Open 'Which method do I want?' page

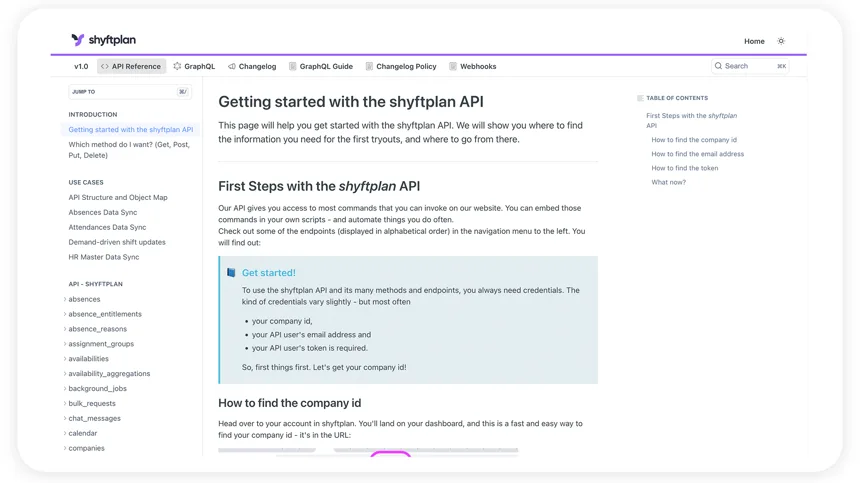(x=129, y=150)
